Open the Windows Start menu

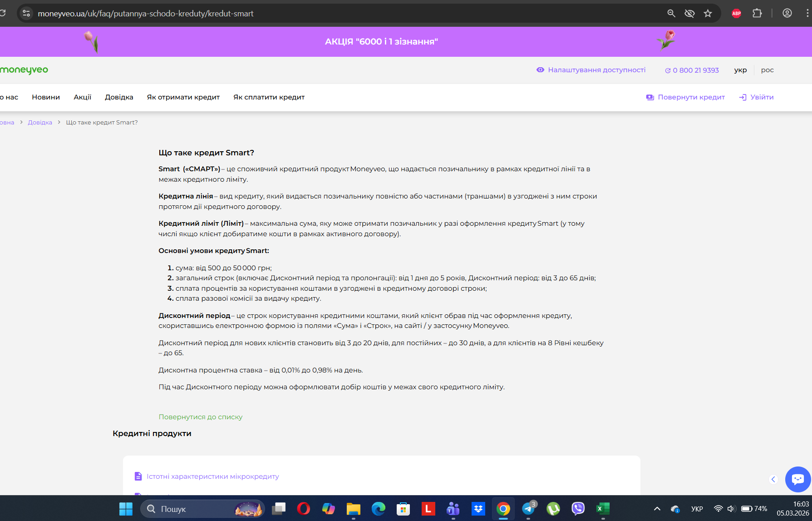click(x=126, y=509)
